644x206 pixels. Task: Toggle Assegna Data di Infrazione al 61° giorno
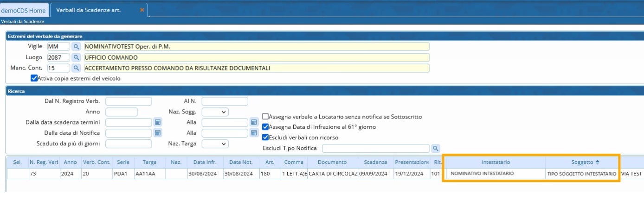(x=265, y=127)
